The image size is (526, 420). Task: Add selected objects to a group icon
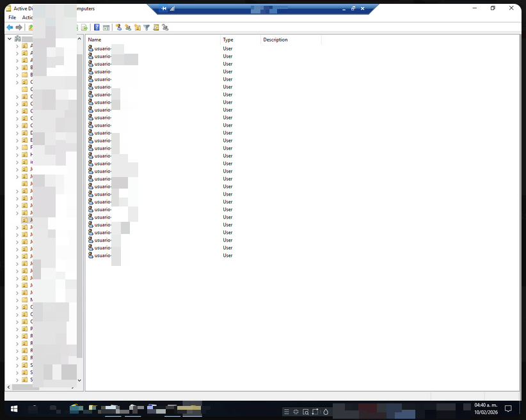click(x=165, y=27)
